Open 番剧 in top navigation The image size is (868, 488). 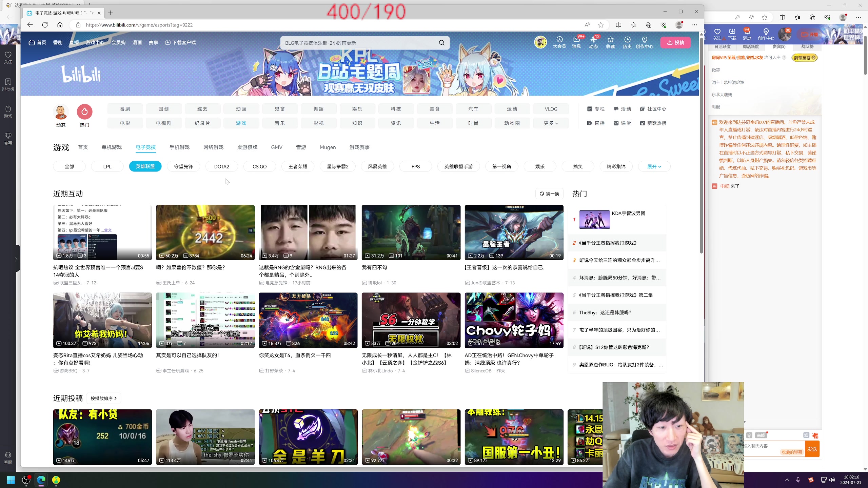pos(58,42)
